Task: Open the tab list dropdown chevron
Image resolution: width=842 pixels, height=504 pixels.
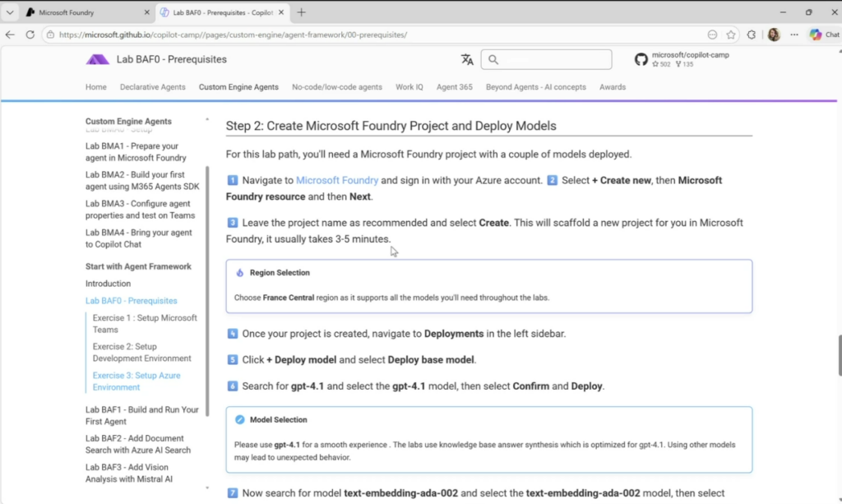Action: [x=10, y=12]
